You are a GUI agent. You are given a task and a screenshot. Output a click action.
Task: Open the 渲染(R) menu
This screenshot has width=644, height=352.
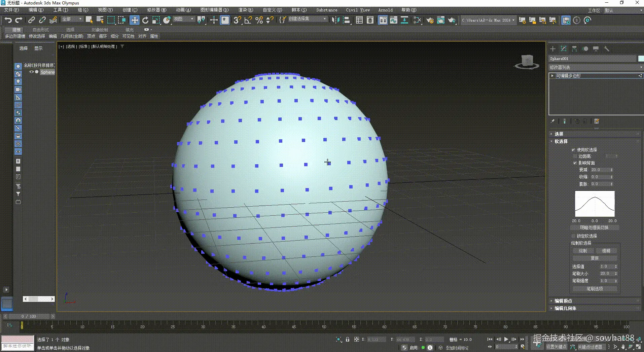[x=246, y=10]
